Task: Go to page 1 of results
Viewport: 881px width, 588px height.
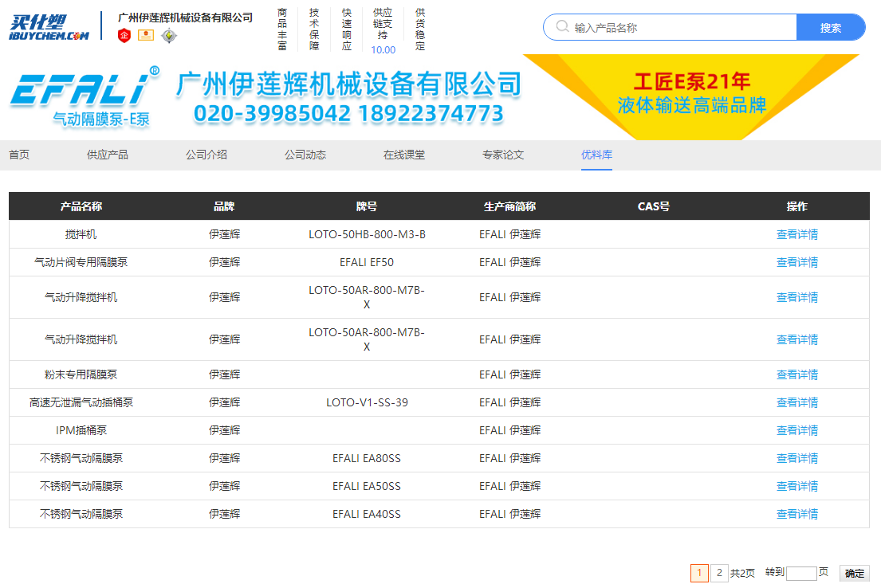Action: pyautogui.click(x=699, y=573)
